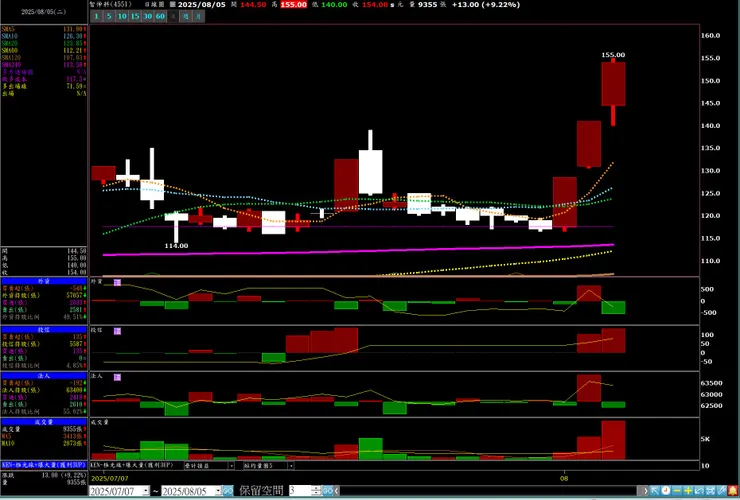Click the +13.00 (+9.22%) change text

(x=486, y=5)
